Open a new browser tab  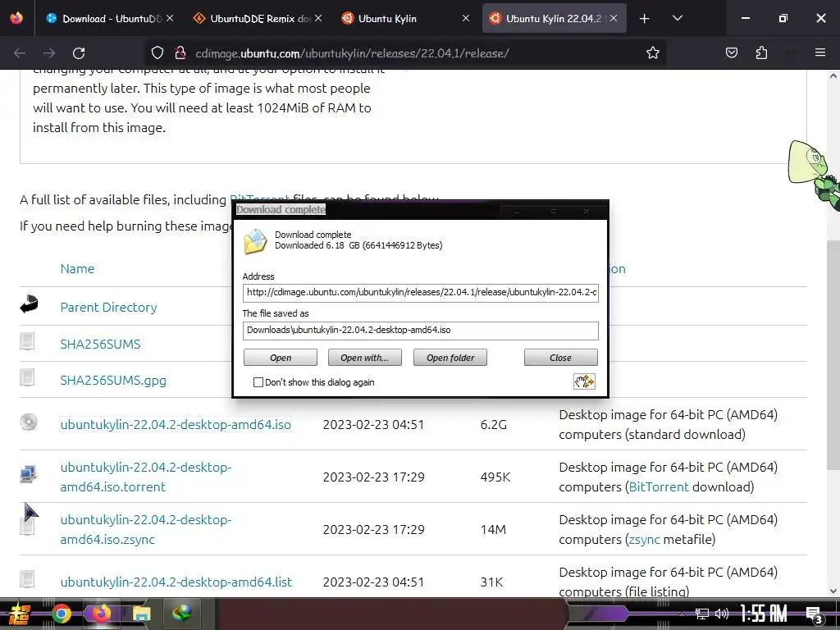[x=645, y=19]
